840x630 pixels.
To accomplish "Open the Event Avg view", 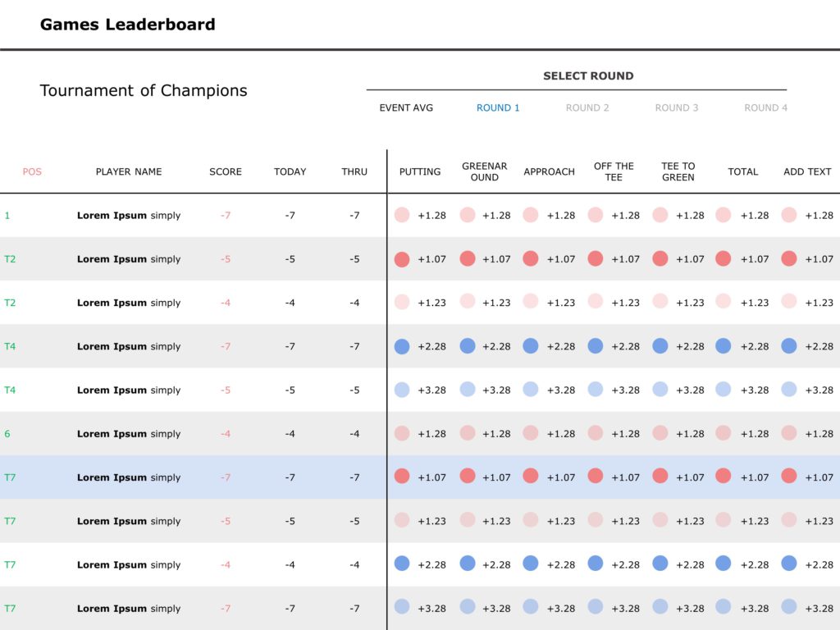I will [x=406, y=107].
